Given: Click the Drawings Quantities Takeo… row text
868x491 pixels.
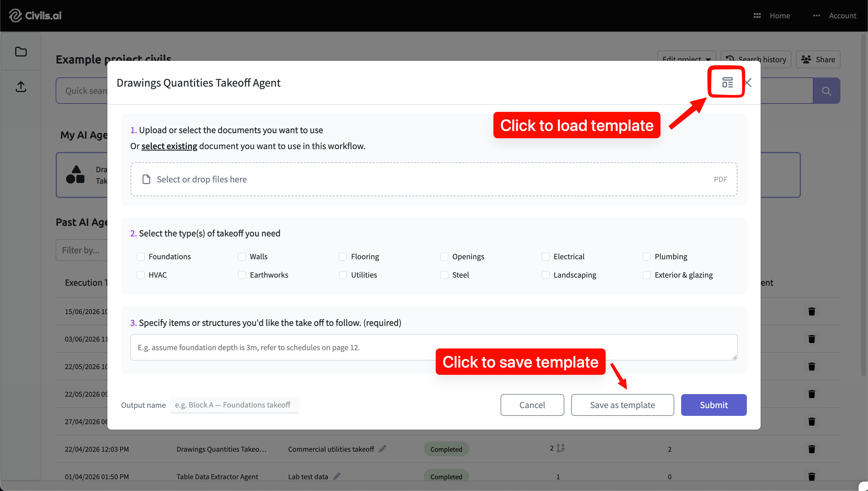Looking at the screenshot, I should (x=221, y=449).
